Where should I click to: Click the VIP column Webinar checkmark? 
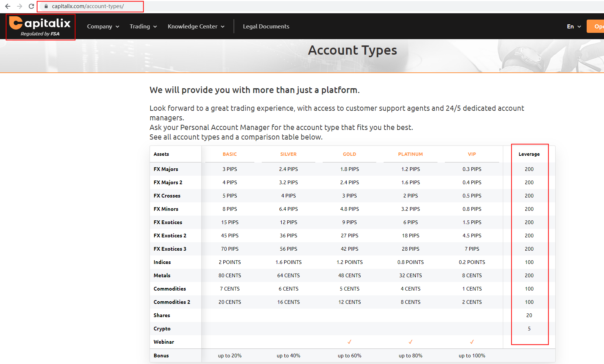(x=471, y=342)
